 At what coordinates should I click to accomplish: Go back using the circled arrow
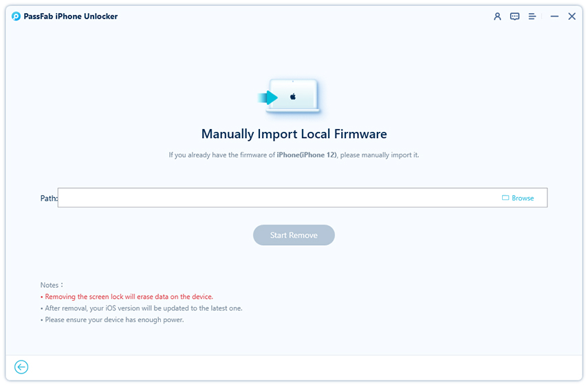pyautogui.click(x=21, y=367)
